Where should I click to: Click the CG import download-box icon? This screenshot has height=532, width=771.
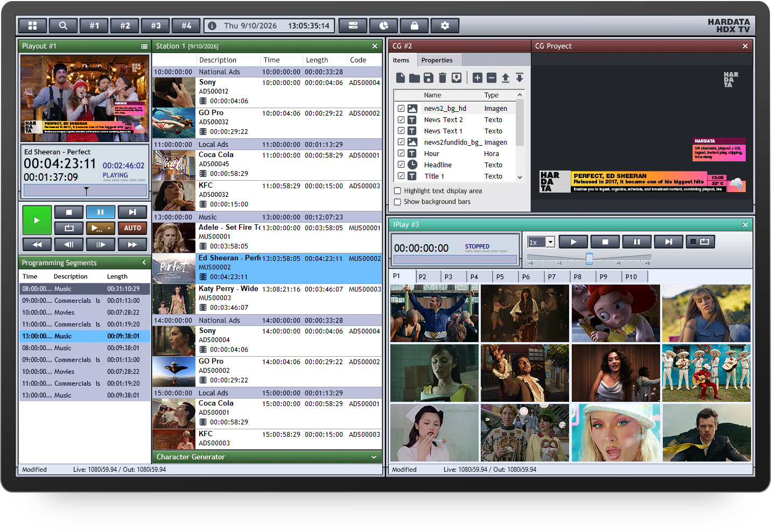tap(457, 78)
